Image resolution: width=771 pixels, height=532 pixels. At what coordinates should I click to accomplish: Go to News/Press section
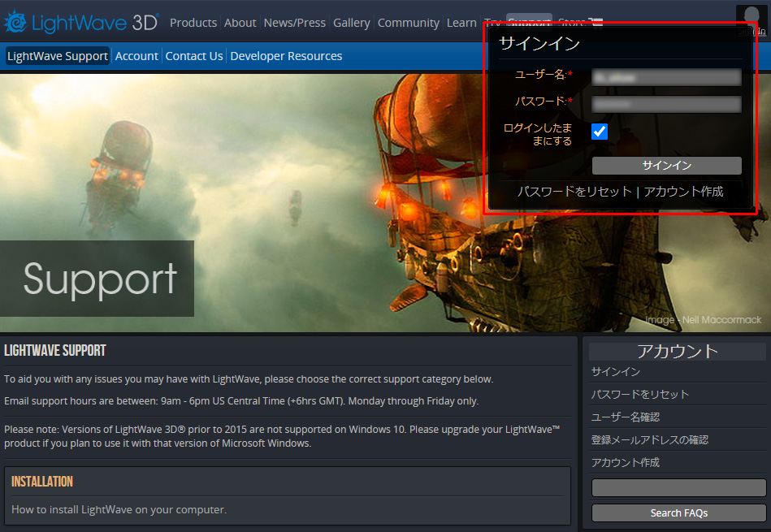(294, 23)
